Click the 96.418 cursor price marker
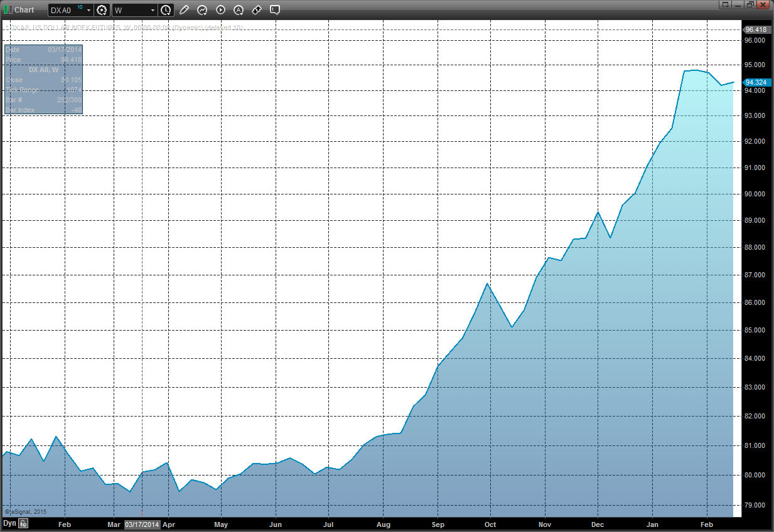 click(755, 29)
